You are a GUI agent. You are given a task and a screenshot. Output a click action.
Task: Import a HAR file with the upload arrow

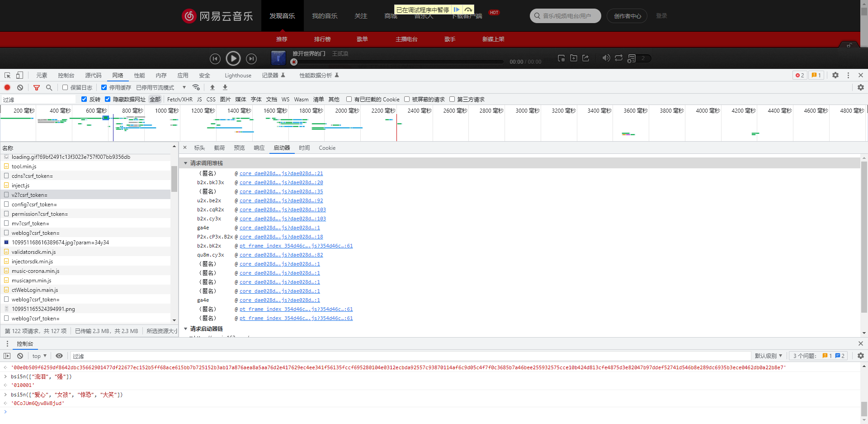[x=212, y=87]
